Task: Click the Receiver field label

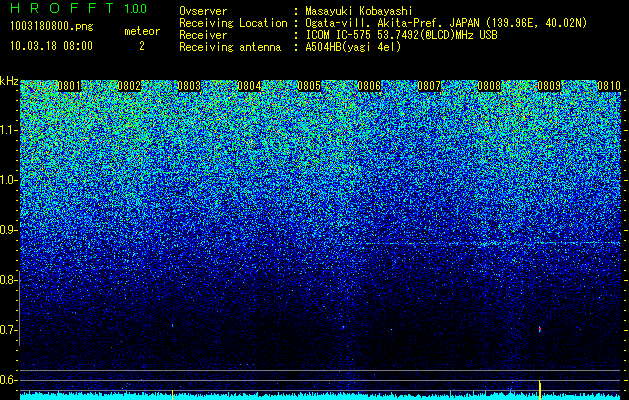Action: click(x=203, y=35)
